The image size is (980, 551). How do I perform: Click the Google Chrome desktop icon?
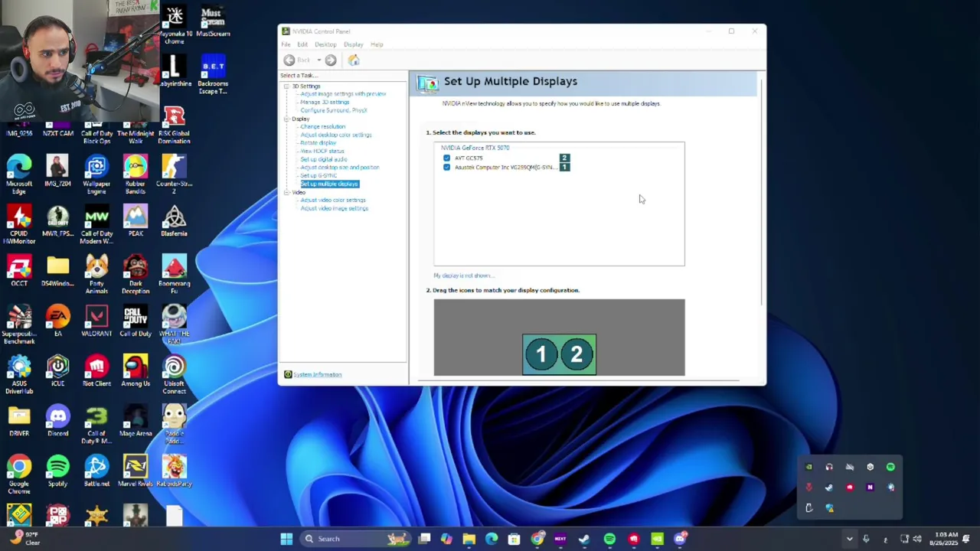click(x=19, y=474)
